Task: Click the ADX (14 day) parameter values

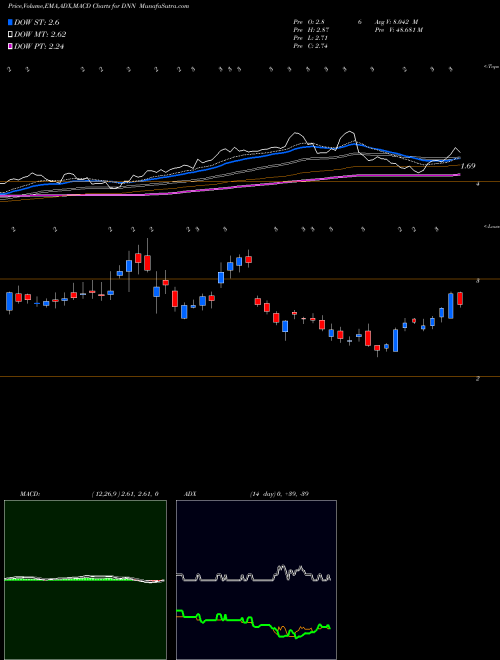Action: 279,494
